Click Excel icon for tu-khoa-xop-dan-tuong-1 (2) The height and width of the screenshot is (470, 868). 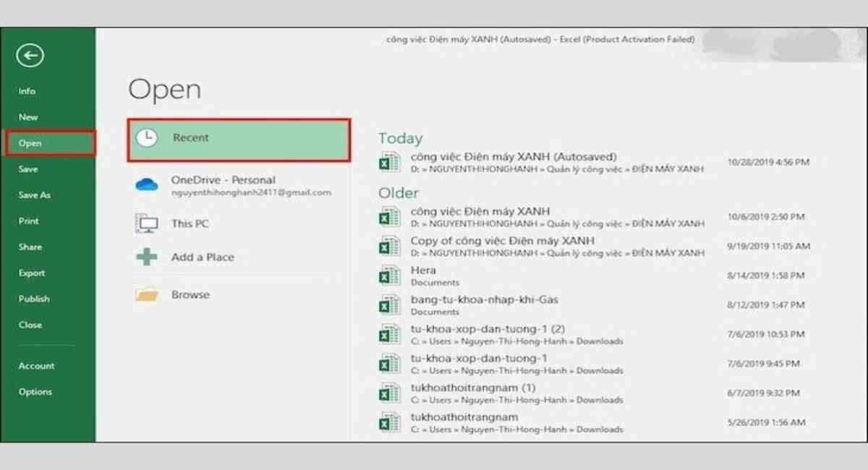click(x=390, y=334)
